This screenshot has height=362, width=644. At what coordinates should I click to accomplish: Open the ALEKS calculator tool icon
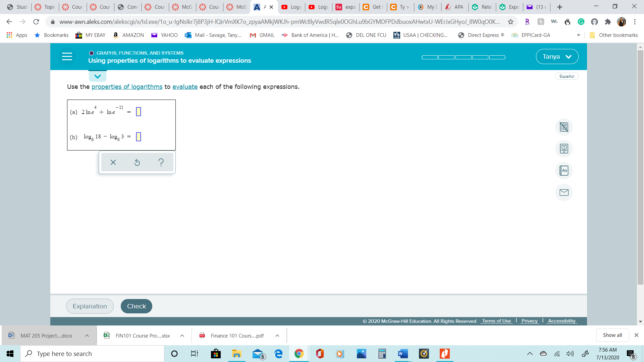point(564,127)
